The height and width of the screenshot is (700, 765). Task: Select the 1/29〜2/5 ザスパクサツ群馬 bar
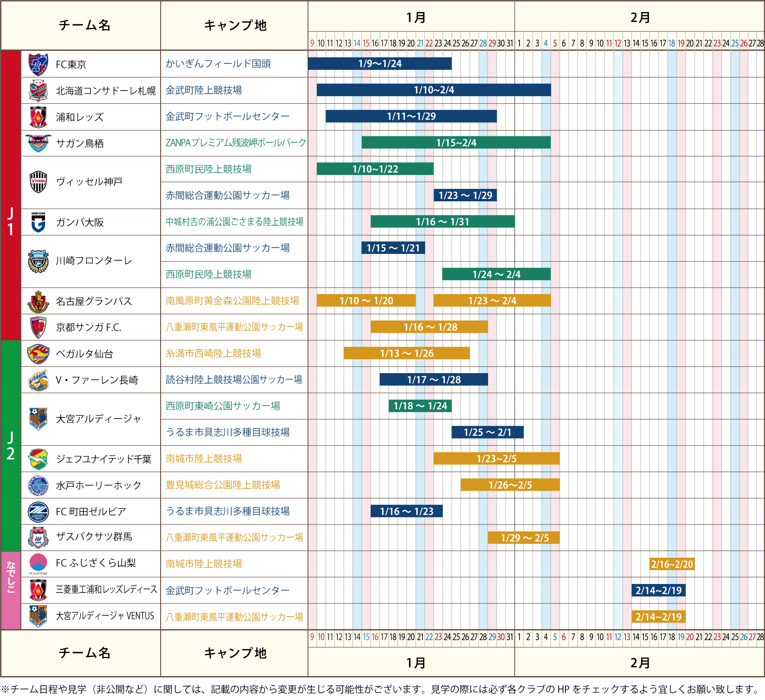coord(524,538)
